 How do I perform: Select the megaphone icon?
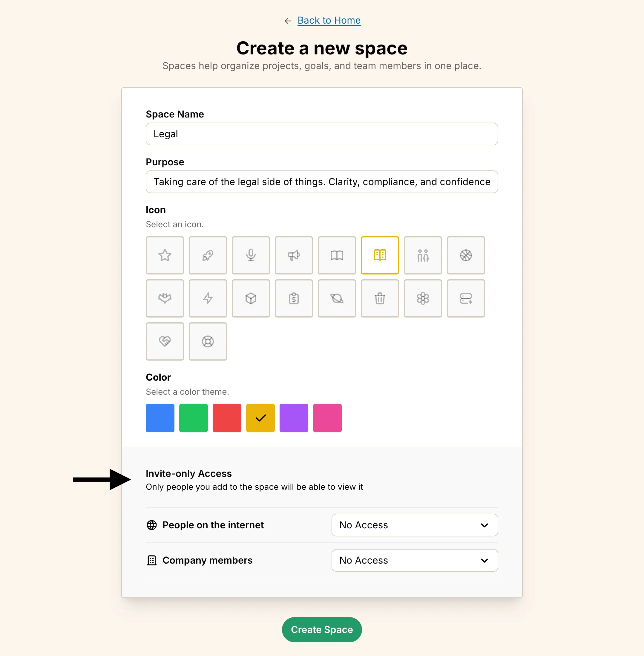[x=294, y=255]
